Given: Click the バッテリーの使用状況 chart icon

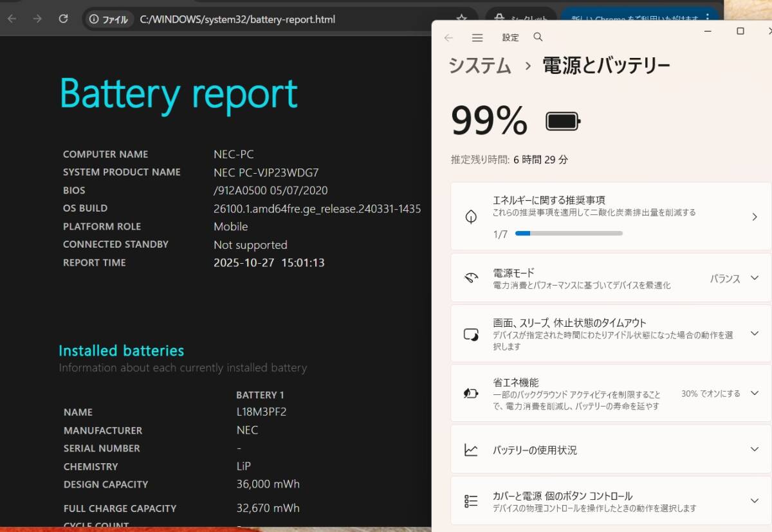Looking at the screenshot, I should [x=472, y=450].
